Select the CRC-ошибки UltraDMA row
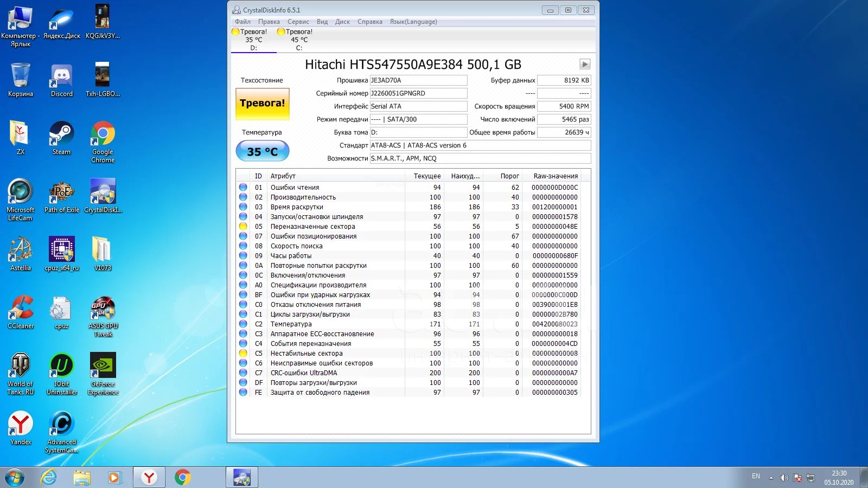Viewport: 868px width, 488px height. (x=409, y=373)
